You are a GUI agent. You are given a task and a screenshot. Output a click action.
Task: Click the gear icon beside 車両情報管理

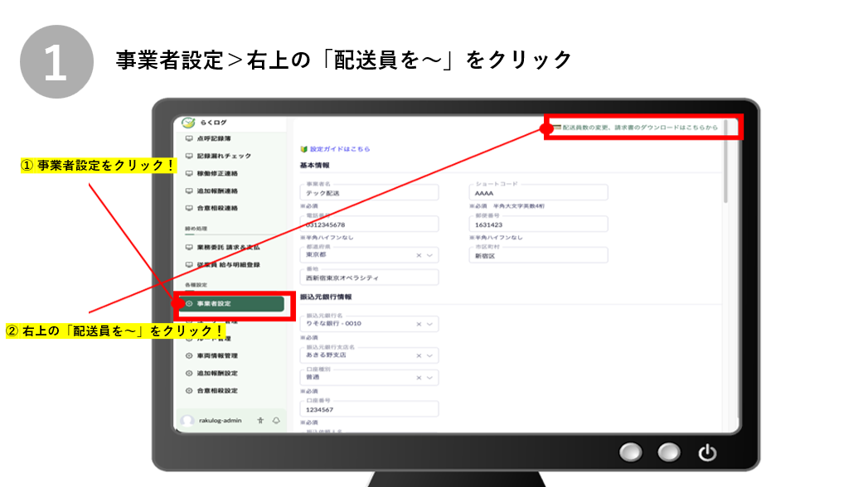[x=189, y=355]
